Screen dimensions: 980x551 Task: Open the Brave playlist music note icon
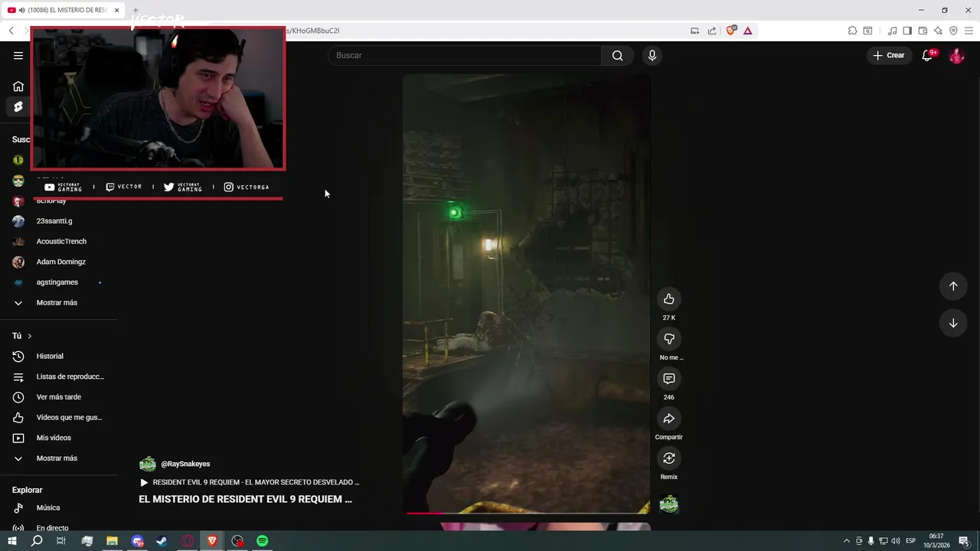click(892, 31)
